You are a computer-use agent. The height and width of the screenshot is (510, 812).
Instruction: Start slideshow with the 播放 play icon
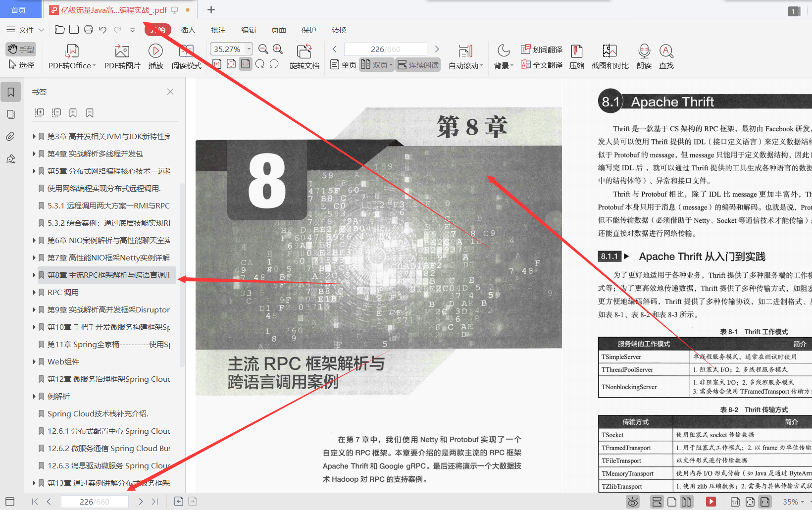[155, 56]
